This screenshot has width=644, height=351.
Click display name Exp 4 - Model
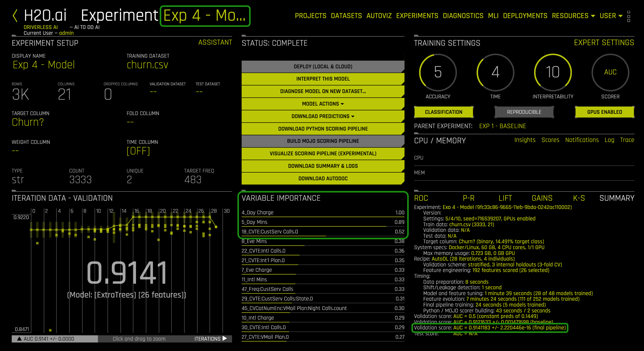point(44,65)
